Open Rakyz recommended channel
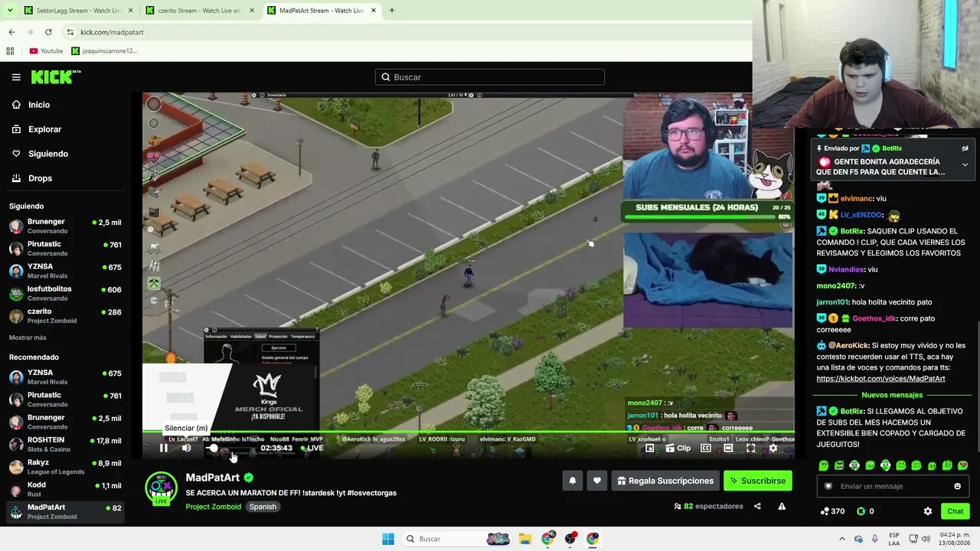This screenshot has width=980, height=551. (65, 467)
